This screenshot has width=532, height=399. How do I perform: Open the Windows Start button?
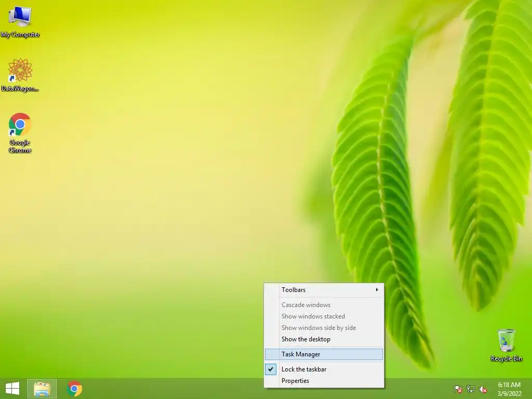12,389
